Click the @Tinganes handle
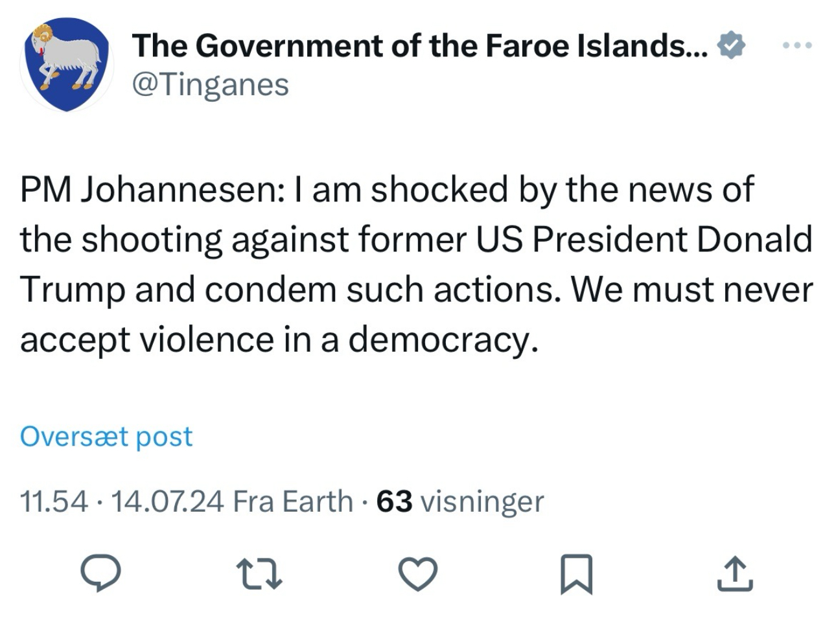Viewport: 836px width, 644px height. click(210, 84)
